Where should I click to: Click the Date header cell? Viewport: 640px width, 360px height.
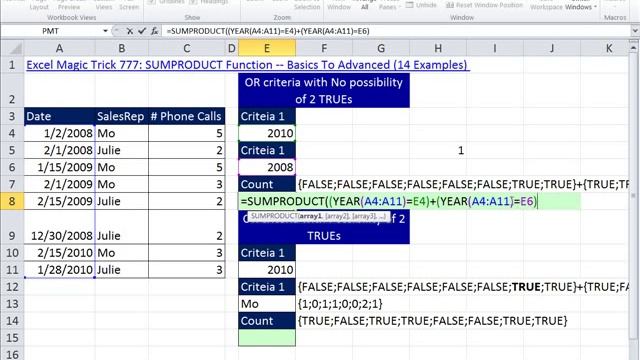point(60,116)
